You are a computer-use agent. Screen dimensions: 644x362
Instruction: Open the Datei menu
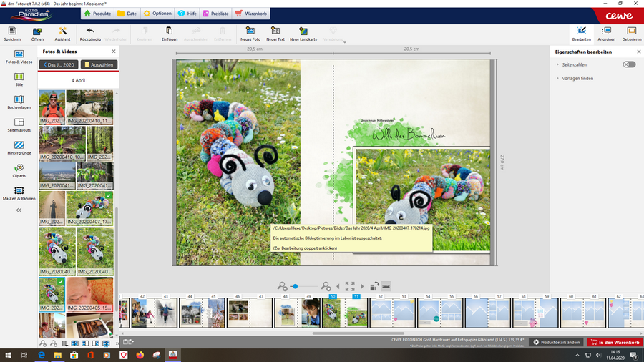(x=127, y=14)
